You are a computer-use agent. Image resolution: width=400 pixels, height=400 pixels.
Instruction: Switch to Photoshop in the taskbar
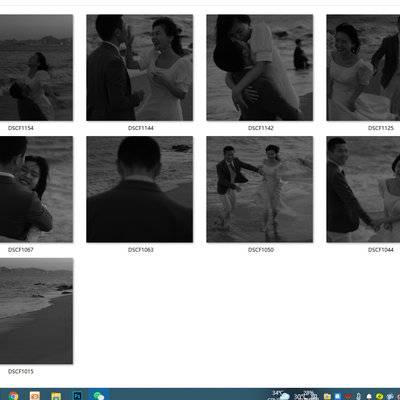coord(77,396)
